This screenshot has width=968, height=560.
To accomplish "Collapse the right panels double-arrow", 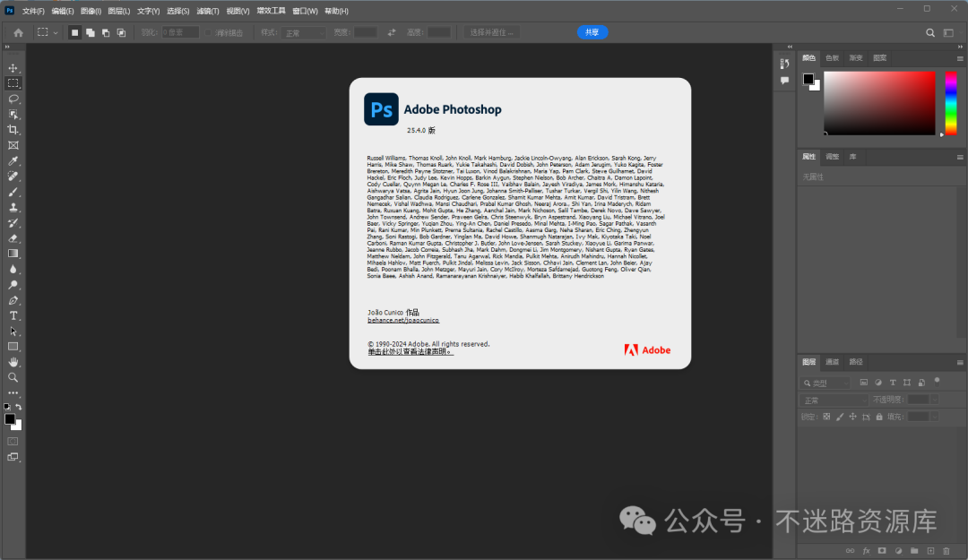I will click(960, 47).
